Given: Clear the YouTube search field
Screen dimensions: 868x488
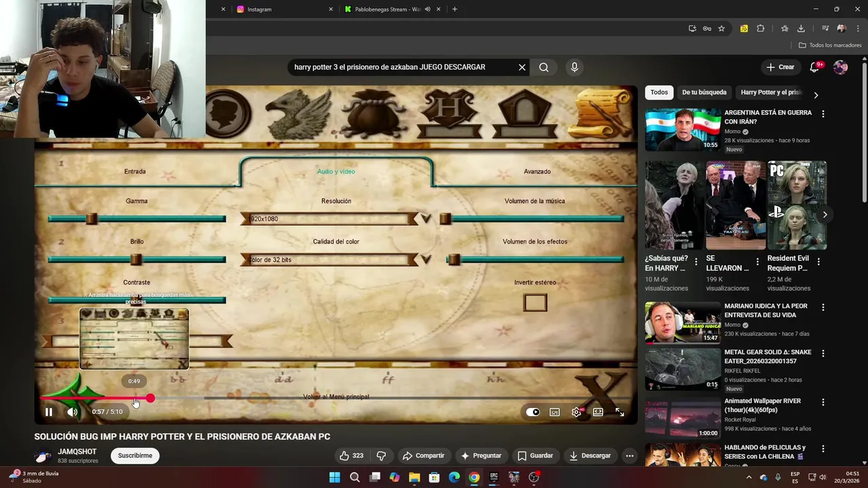Looking at the screenshot, I should pyautogui.click(x=522, y=67).
